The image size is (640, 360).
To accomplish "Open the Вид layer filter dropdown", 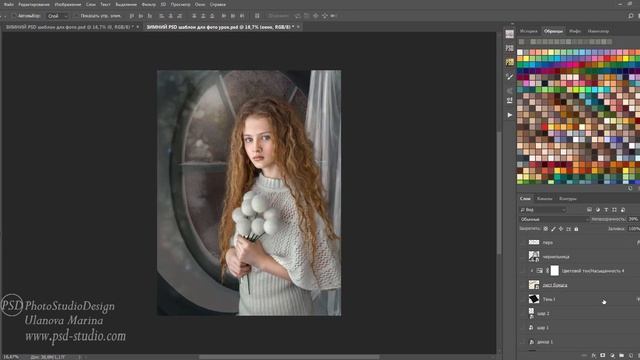I will [542, 210].
